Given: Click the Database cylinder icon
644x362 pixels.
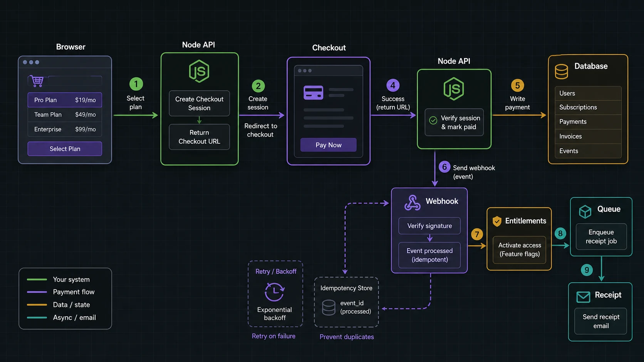Looking at the screenshot, I should 561,71.
